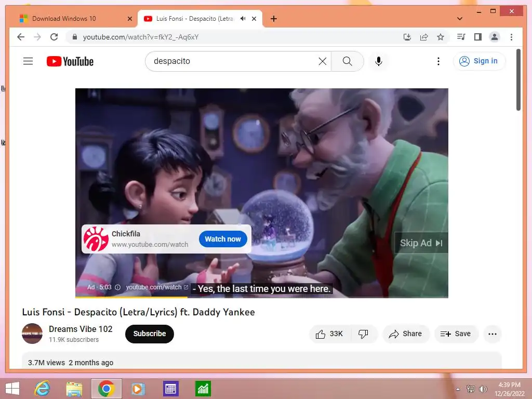This screenshot has height=399, width=532.
Task: Go forward in browser history
Action: click(37, 37)
